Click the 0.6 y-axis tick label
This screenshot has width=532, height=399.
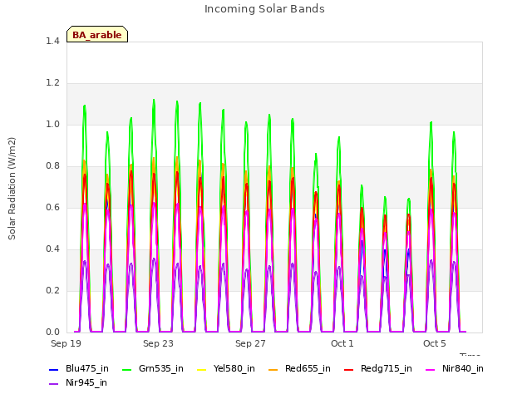pyautogui.click(x=52, y=207)
